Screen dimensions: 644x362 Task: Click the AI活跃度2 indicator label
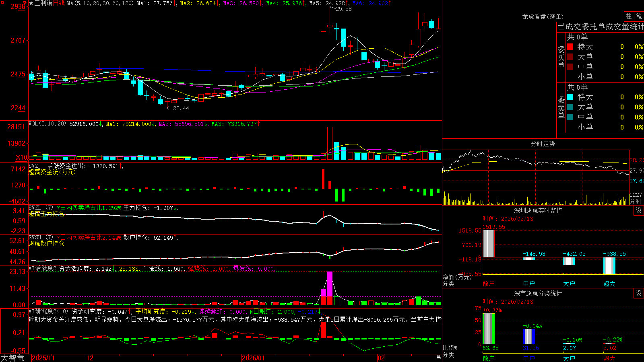click(x=43, y=268)
